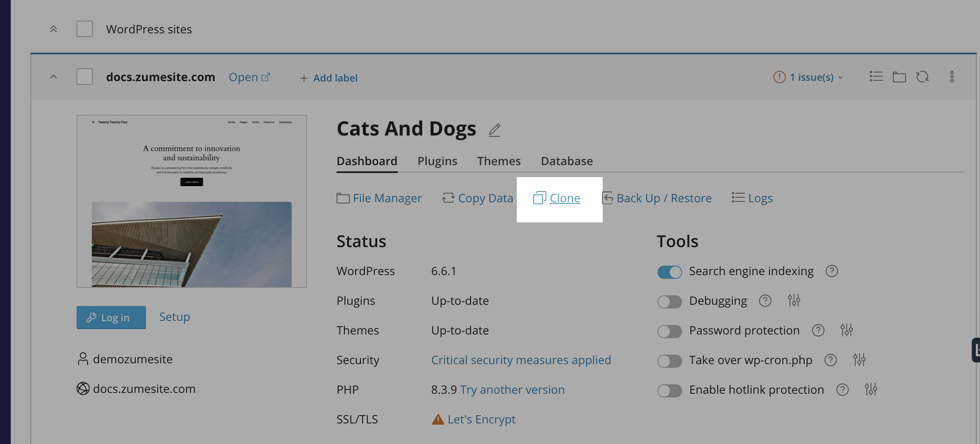Screen dimensions: 980x444
Task: Check the WordPress sites select-all checkbox
Action: point(85,29)
